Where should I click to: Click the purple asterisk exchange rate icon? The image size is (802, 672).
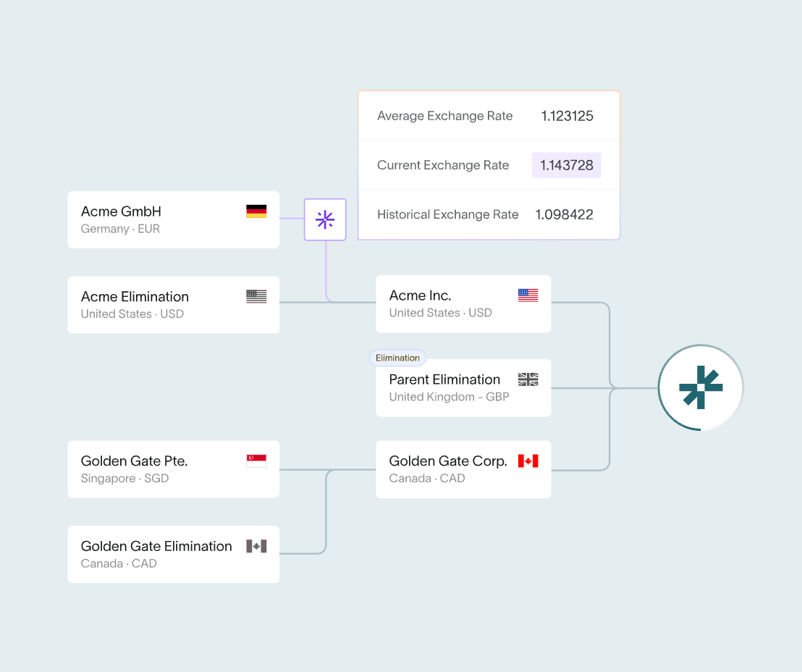point(325,219)
